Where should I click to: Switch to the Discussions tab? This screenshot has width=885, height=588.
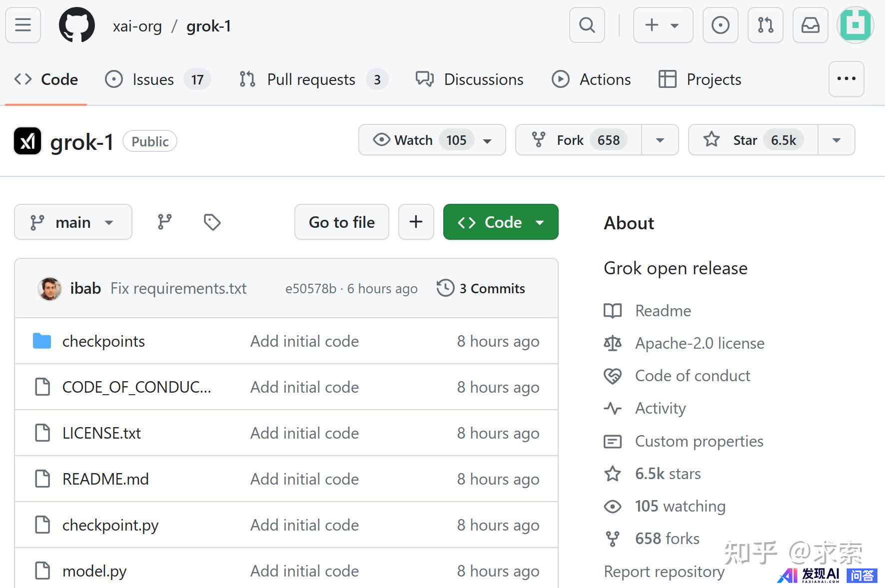click(470, 79)
